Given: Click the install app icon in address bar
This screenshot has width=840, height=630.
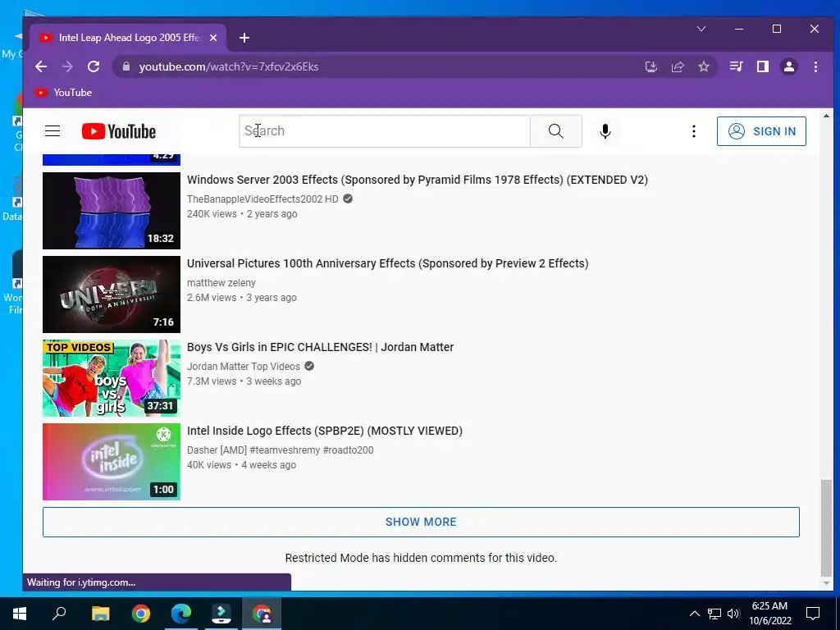Looking at the screenshot, I should [x=651, y=66].
